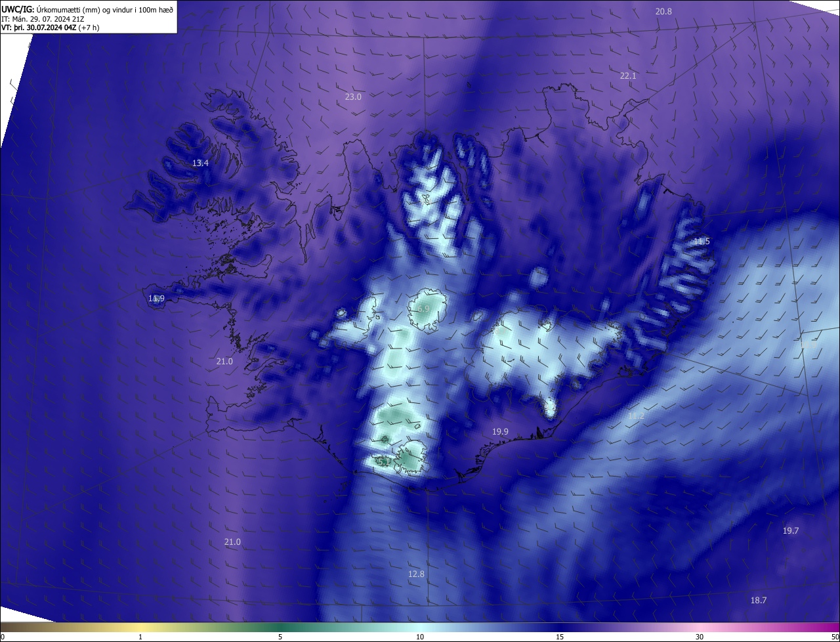Click the 18.7 value label on the map

coord(759,601)
